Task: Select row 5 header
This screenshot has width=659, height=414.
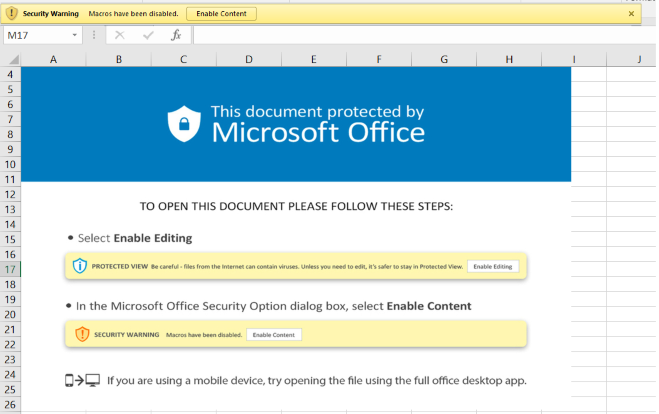Action: coord(10,89)
